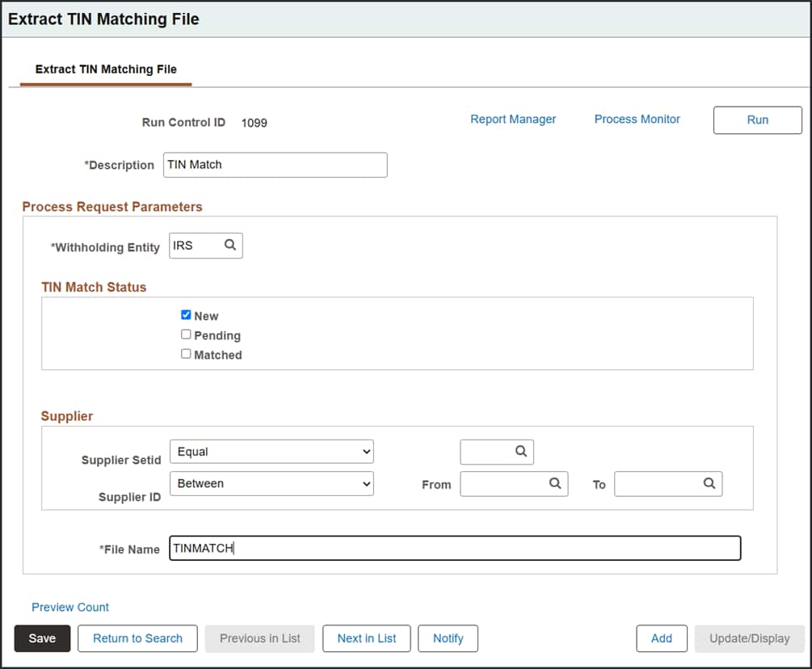The height and width of the screenshot is (669, 812).
Task: Focus the Description field with TIN Match
Action: pos(275,165)
